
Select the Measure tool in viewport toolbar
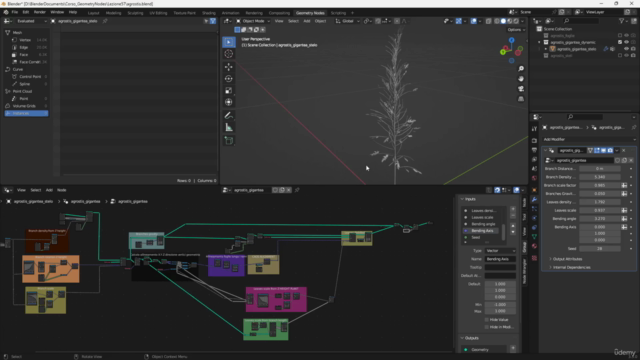(229, 128)
